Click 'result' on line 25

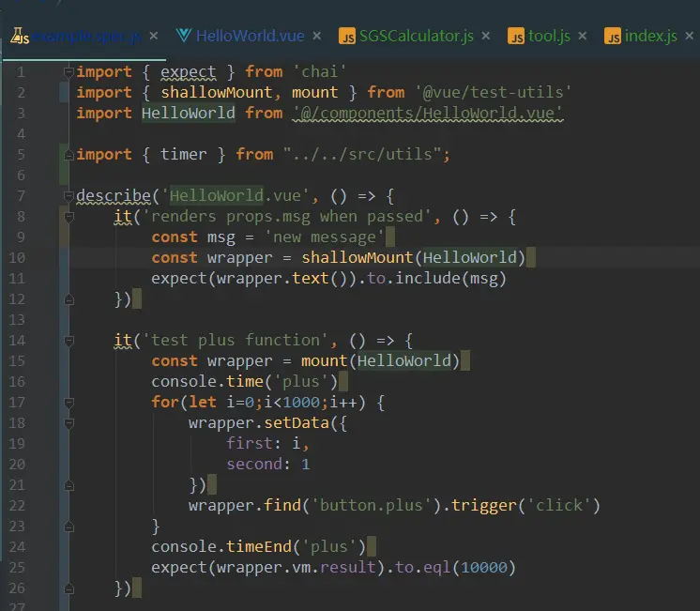click(x=348, y=568)
